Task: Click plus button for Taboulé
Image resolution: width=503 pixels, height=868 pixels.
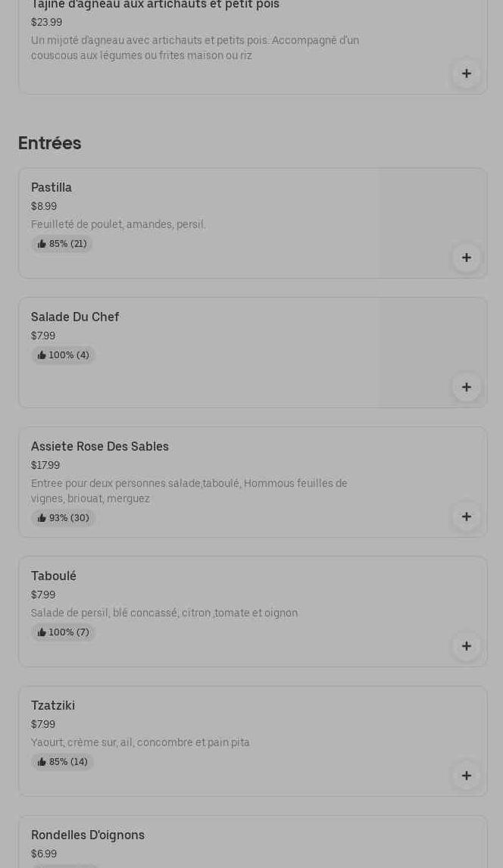Action: pos(466,646)
